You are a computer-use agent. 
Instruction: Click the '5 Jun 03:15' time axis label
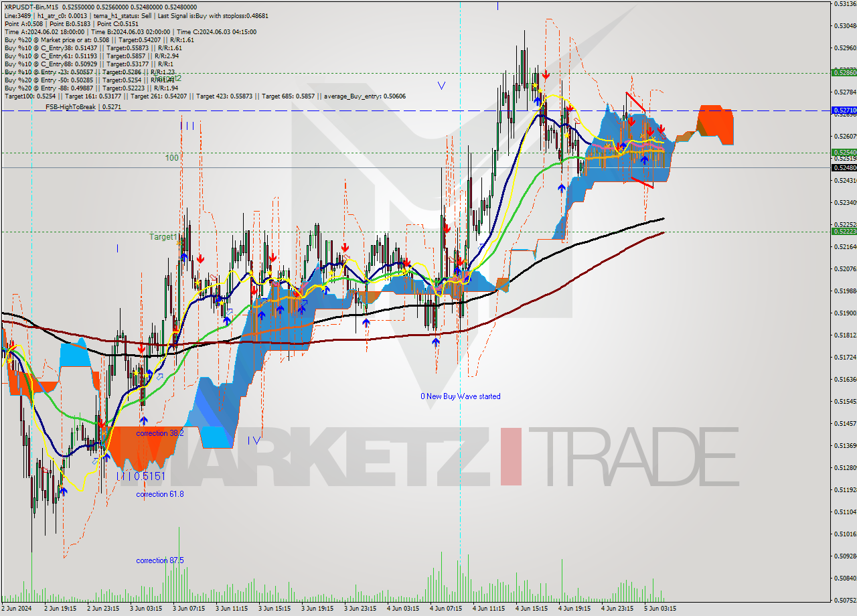[x=660, y=609]
